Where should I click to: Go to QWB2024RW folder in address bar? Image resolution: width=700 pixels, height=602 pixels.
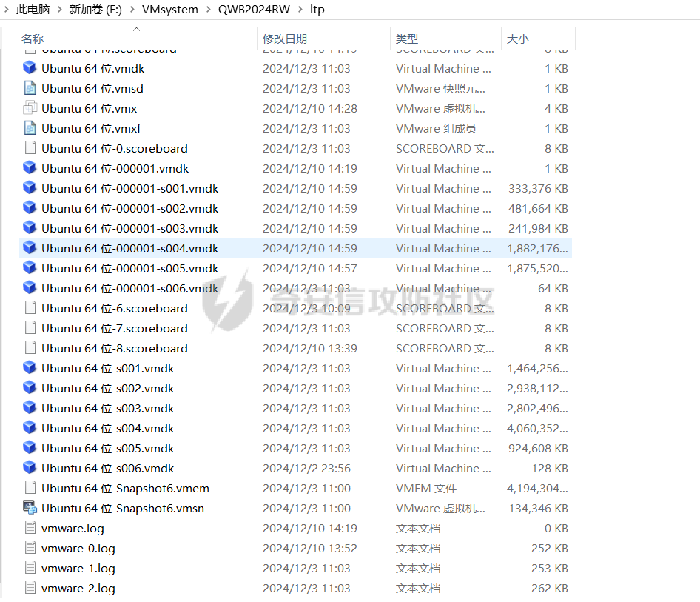254,10
